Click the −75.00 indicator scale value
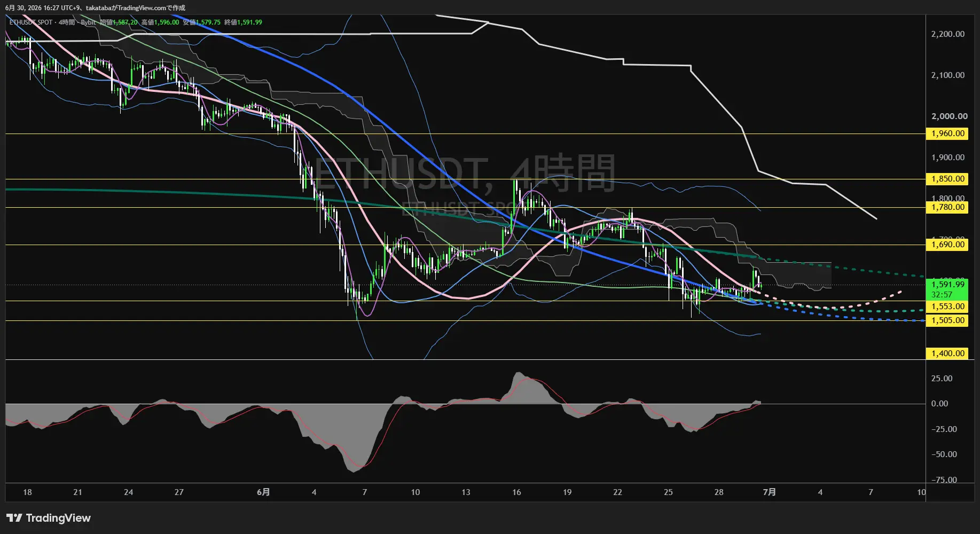Screen dimensions: 980x534 pos(944,480)
